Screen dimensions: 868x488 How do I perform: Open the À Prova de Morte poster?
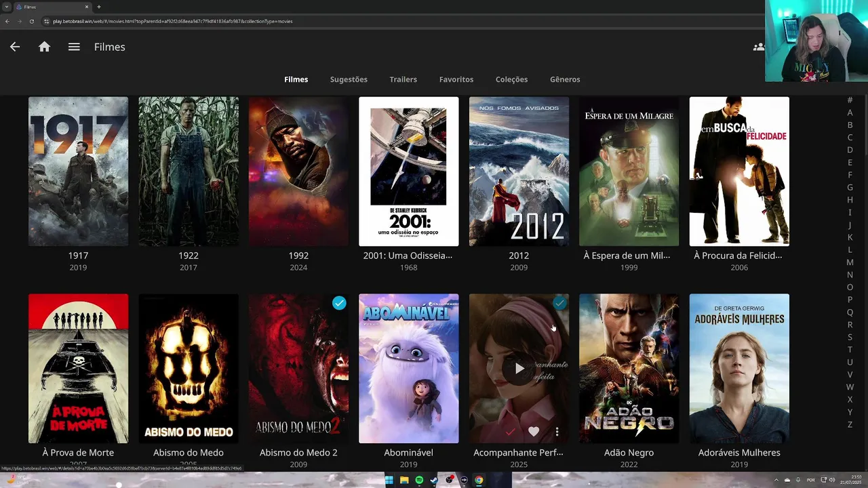pyautogui.click(x=78, y=369)
